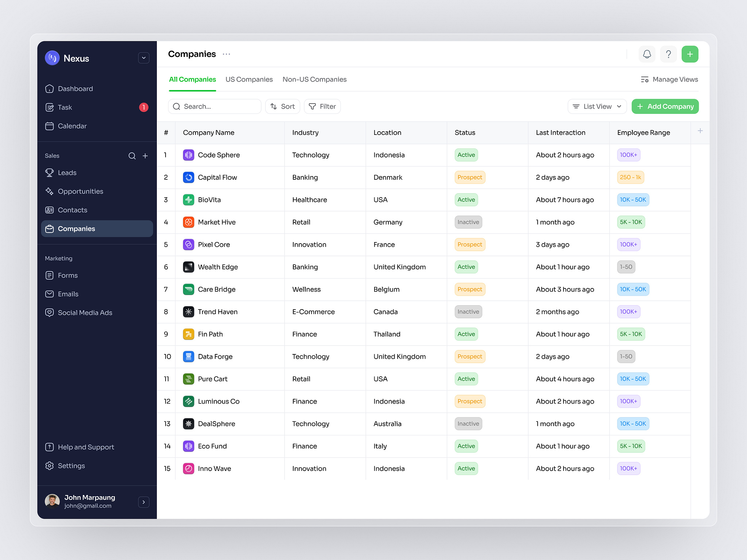Image resolution: width=747 pixels, height=560 pixels.
Task: Open Leads under the Sales section
Action: click(67, 172)
